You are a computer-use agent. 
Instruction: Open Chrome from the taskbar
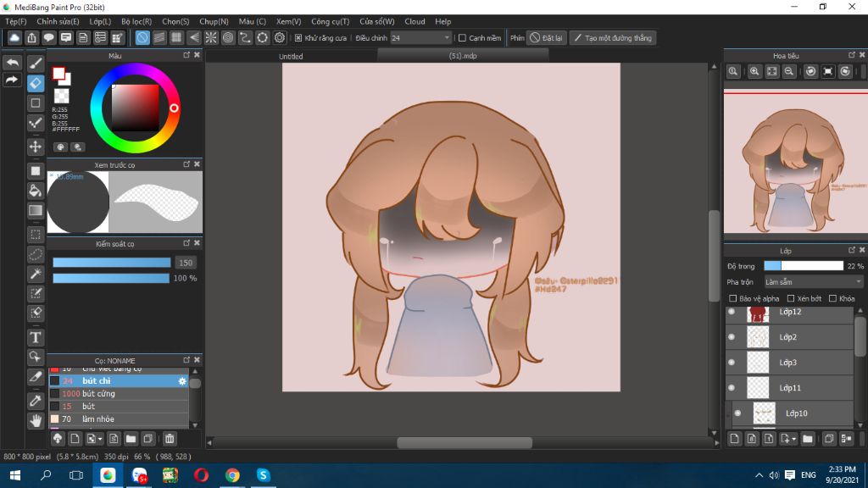(232, 475)
